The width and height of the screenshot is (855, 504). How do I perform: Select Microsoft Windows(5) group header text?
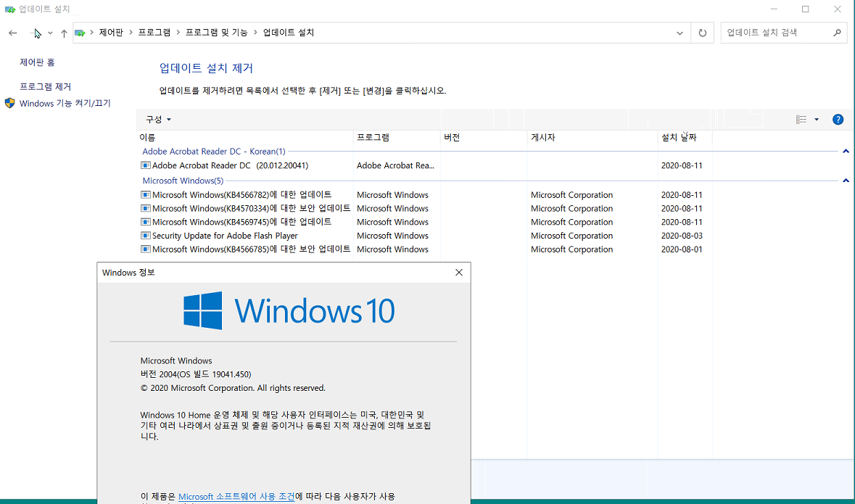pyautogui.click(x=183, y=181)
